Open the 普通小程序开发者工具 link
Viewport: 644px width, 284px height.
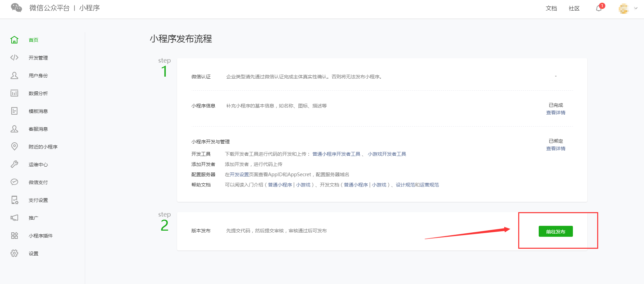(336, 154)
